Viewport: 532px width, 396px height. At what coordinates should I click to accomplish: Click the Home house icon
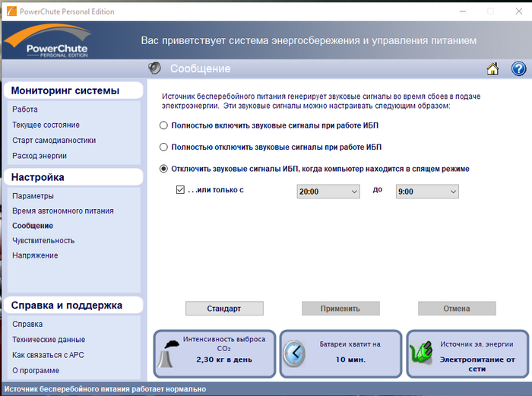492,68
